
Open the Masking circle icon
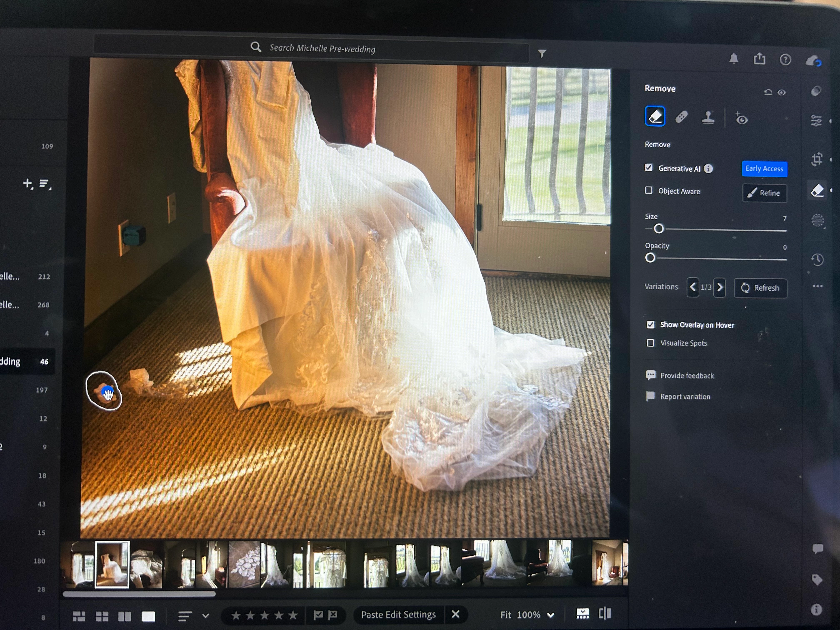point(817,220)
